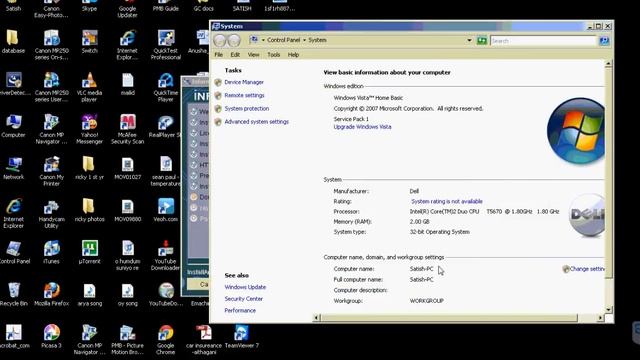640x360 pixels.
Task: Launch Yahoo! Messenger desktop icon
Action: [x=89, y=129]
